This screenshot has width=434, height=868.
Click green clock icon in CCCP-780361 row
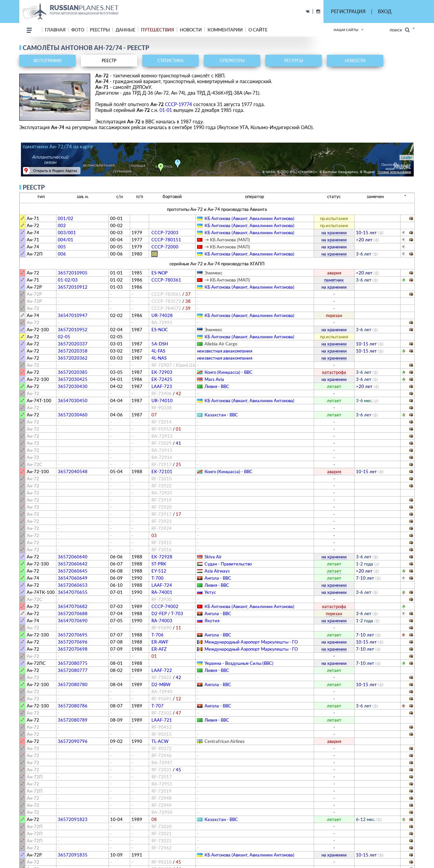click(403, 280)
